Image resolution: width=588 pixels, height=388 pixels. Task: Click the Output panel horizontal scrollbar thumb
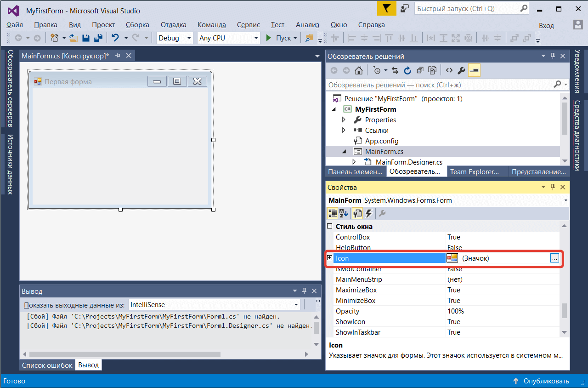tap(125, 354)
